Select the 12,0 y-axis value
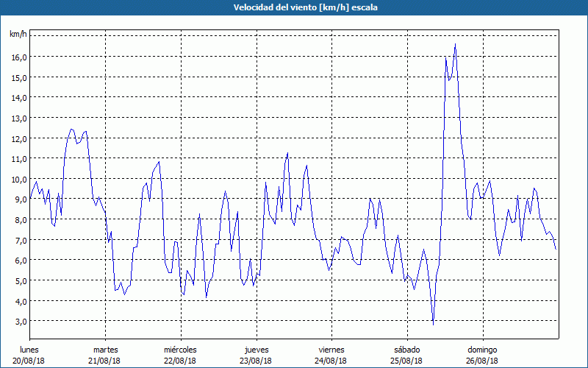This screenshot has height=368, width=588. point(19,138)
